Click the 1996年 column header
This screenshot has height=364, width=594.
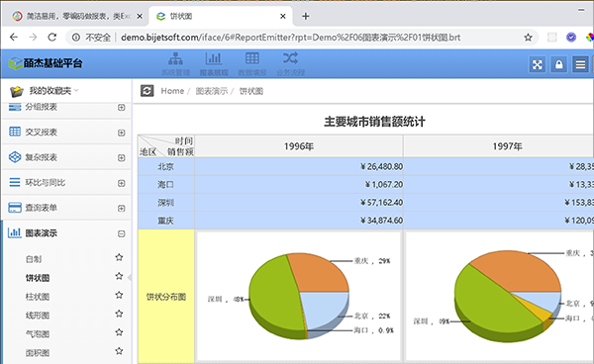[299, 146]
